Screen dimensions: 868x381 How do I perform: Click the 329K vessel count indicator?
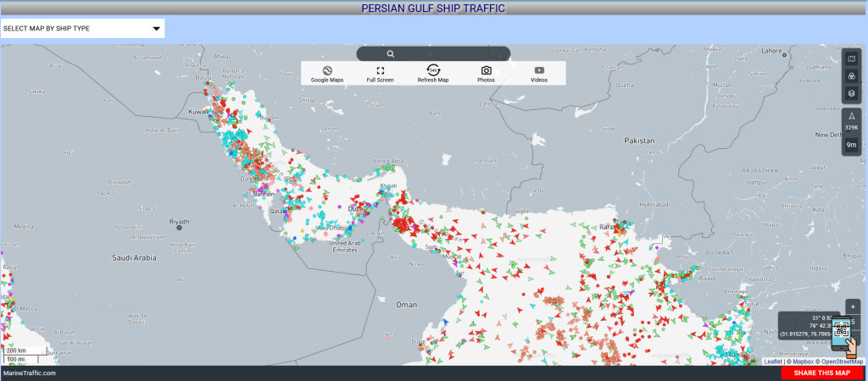[x=851, y=121]
